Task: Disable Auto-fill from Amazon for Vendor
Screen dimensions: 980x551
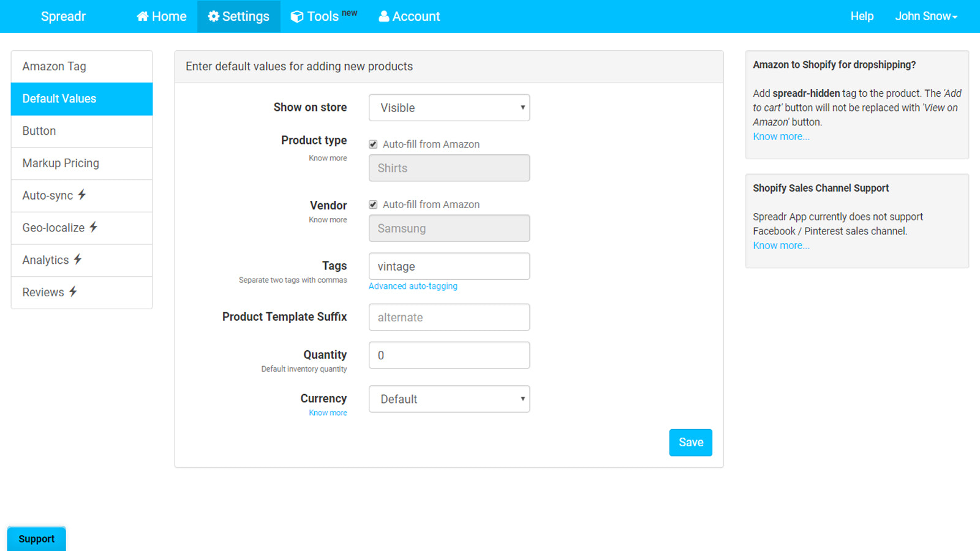Action: 372,204
